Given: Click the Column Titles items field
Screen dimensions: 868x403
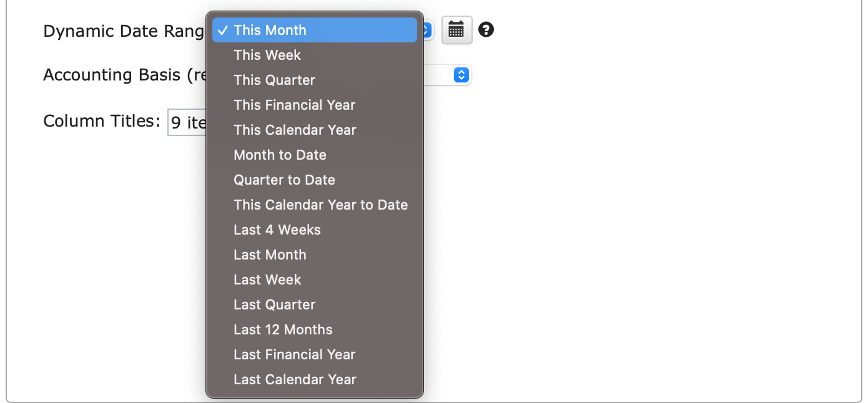Looking at the screenshot, I should pos(187,122).
